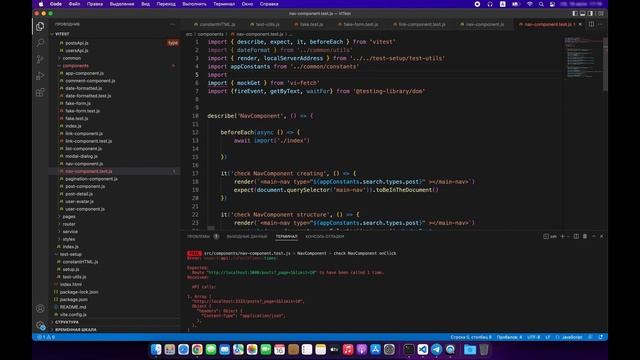Open Visual Studio Code Dock icon

pyautogui.click(x=422, y=349)
